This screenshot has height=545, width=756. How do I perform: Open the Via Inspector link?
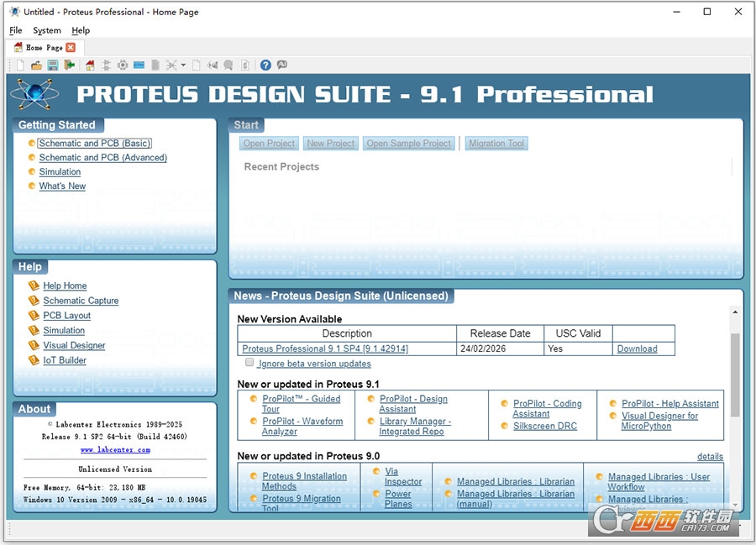click(402, 476)
